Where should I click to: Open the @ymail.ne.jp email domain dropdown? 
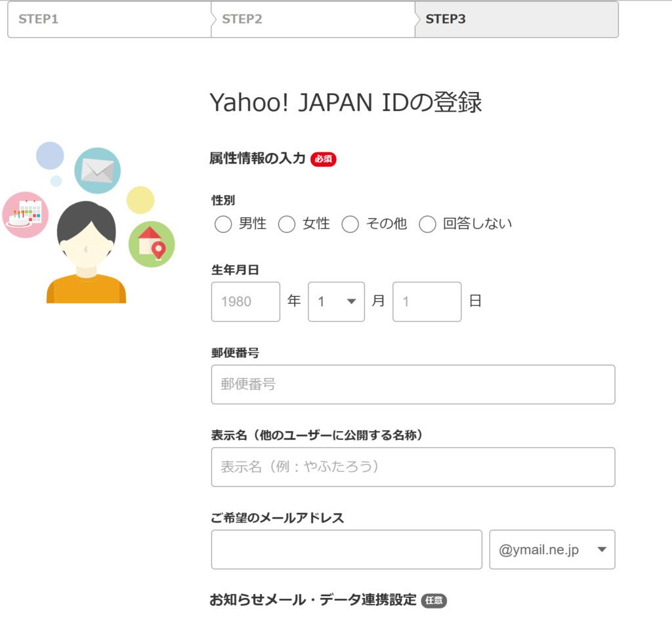(551, 549)
